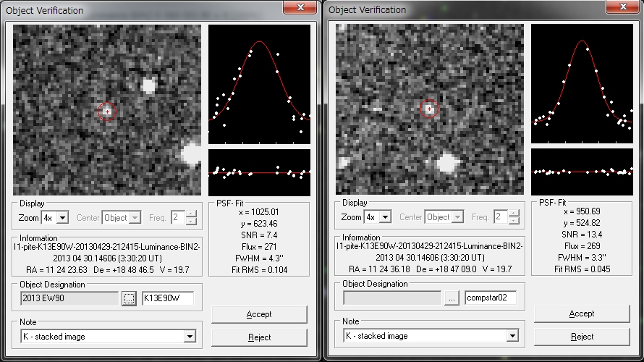Open the Zoom 4x dropdown in compstar02 dialog
Image resolution: width=644 pixels, height=362 pixels.
coord(384,217)
